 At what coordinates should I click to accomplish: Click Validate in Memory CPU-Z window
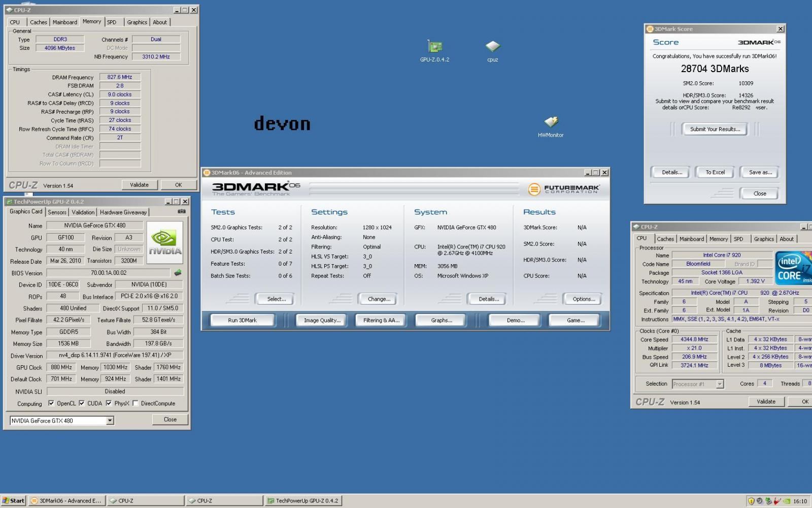tap(139, 185)
